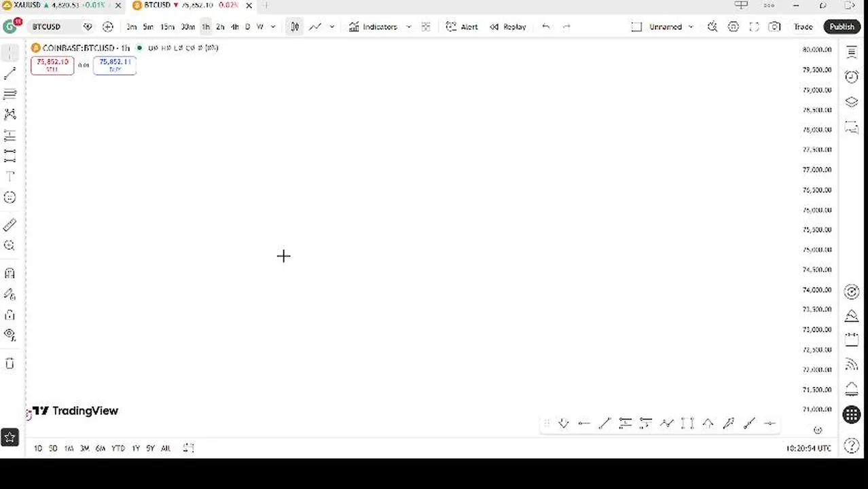Select the 3m timeframe

(x=131, y=26)
